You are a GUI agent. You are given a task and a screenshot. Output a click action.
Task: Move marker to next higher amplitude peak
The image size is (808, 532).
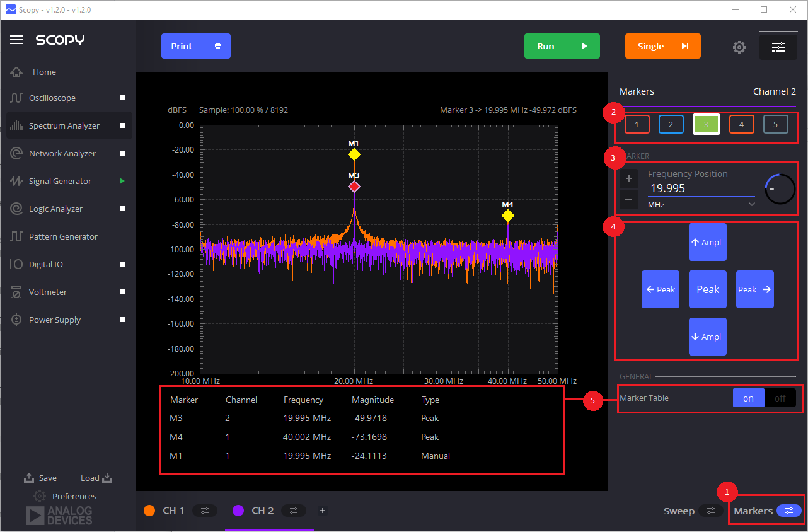click(708, 242)
